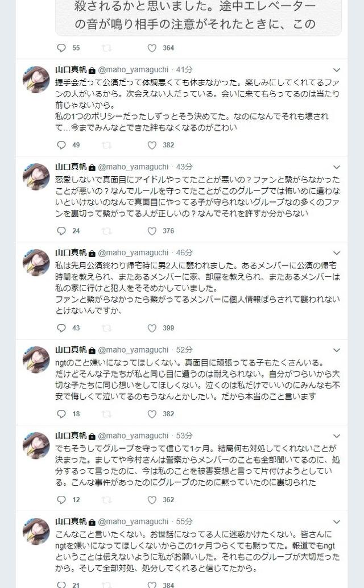This screenshot has width=364, height=588.
Task: Expand the menu chevron on the 46分 tweet
Action: [337, 253]
